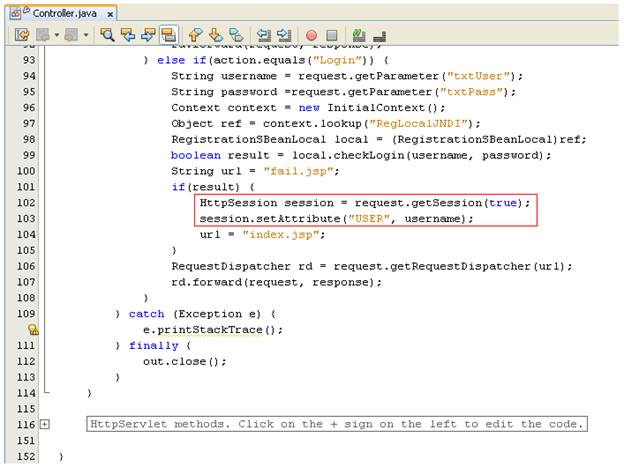
Task: Click the Shift Line Left icon
Action: coord(263,35)
